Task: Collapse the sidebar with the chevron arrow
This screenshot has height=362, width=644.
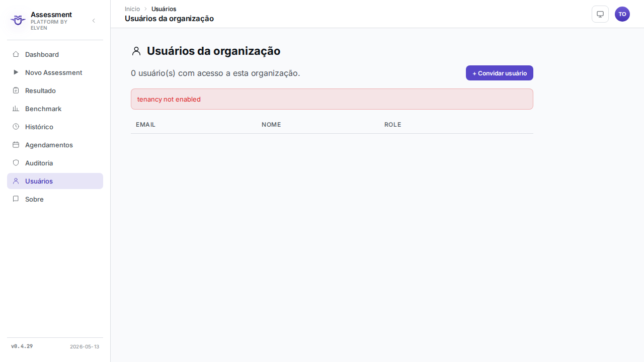Action: pos(94,21)
